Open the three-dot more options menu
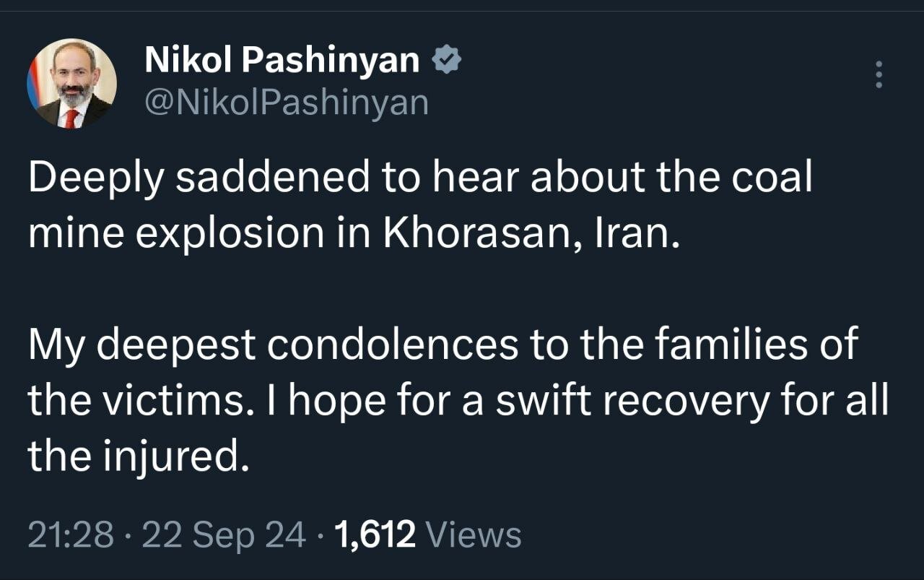924x580 pixels. tap(879, 74)
